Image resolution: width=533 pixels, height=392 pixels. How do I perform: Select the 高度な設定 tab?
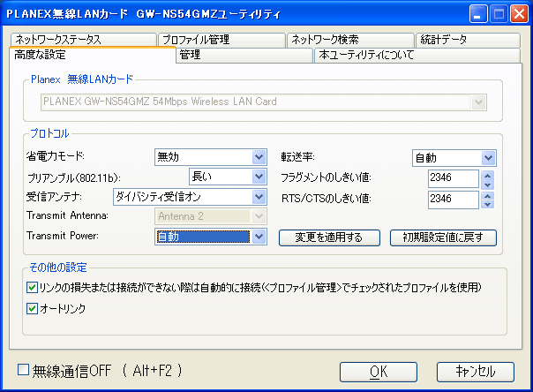pos(92,55)
